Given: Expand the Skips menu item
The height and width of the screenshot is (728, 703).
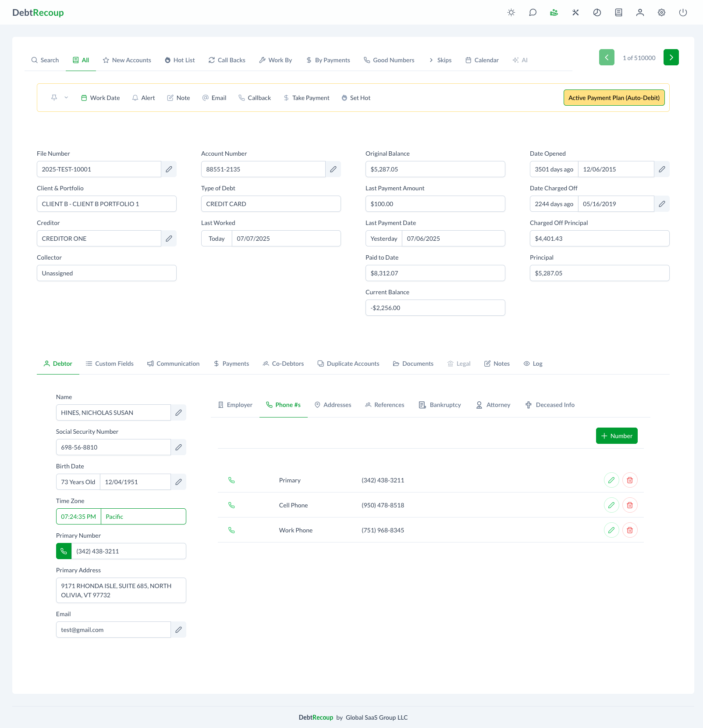Looking at the screenshot, I should (440, 60).
